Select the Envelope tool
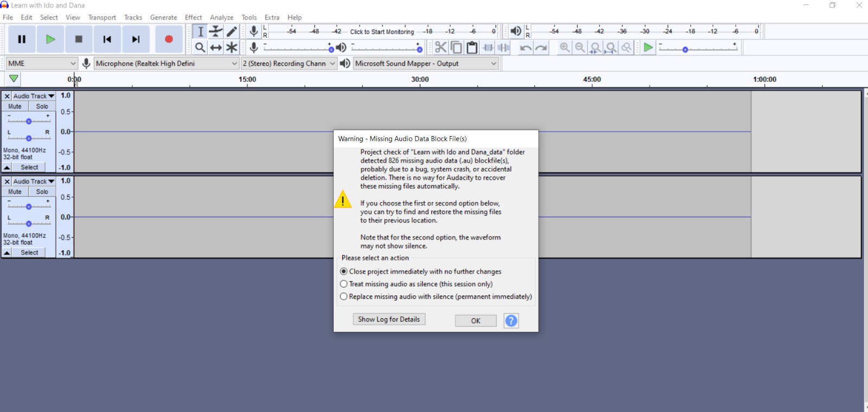The width and height of the screenshot is (868, 412). pyautogui.click(x=216, y=31)
